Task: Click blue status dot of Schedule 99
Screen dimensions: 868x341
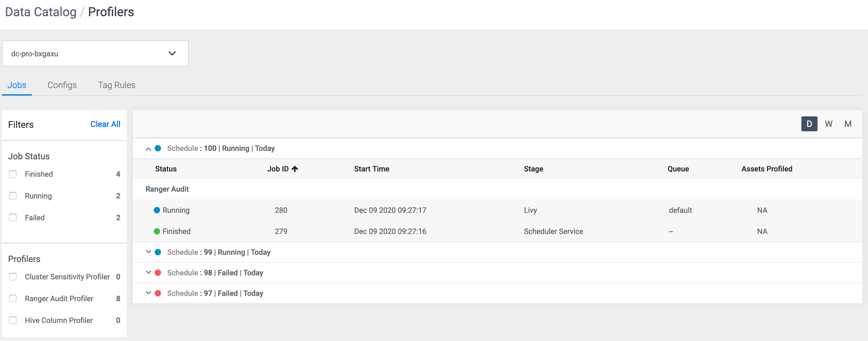Action: [158, 252]
